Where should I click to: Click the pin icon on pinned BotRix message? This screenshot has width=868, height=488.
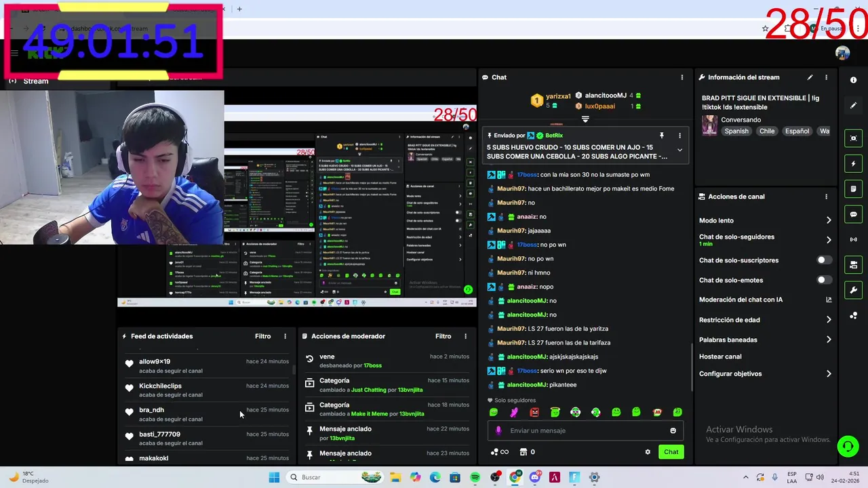point(662,136)
